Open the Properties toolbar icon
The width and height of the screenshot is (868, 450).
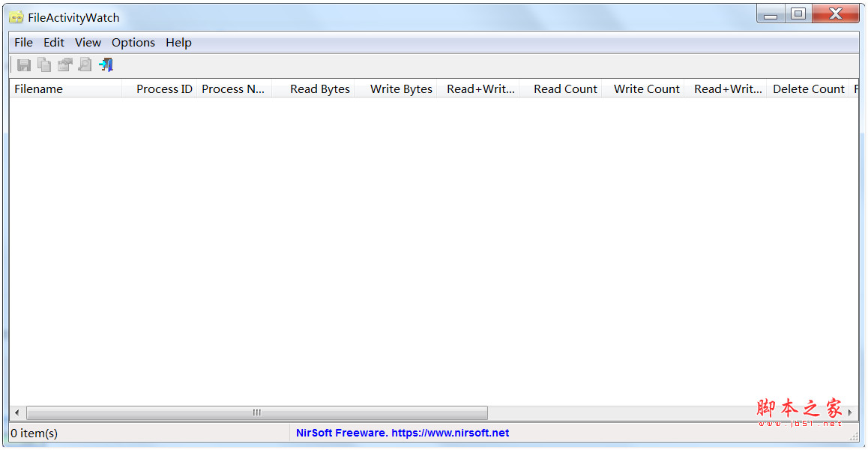coord(64,64)
